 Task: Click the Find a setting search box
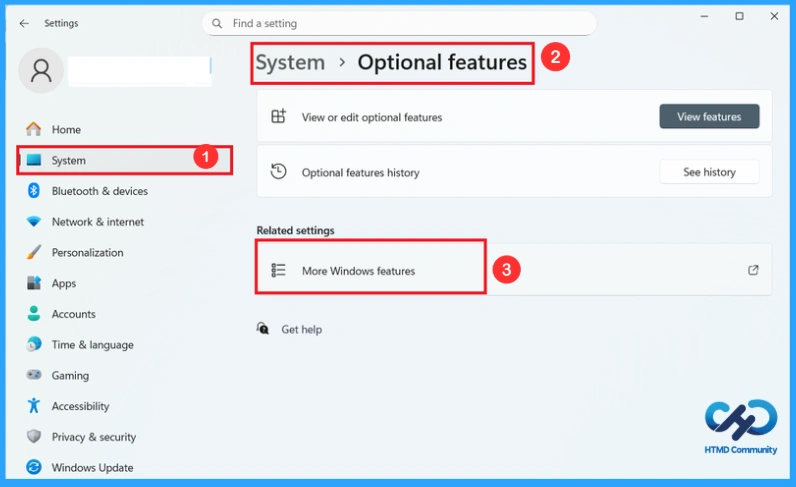pyautogui.click(x=399, y=23)
